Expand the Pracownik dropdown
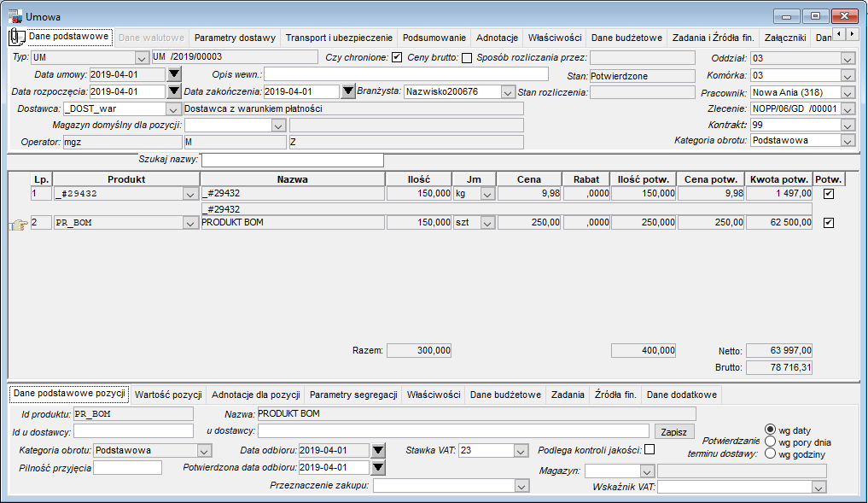Viewport: 868px width, 503px height. (848, 93)
